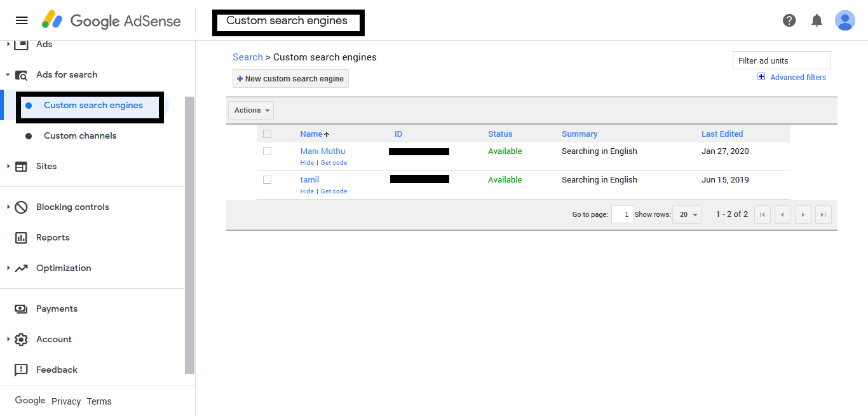Click the Filter ad units field

(781, 61)
